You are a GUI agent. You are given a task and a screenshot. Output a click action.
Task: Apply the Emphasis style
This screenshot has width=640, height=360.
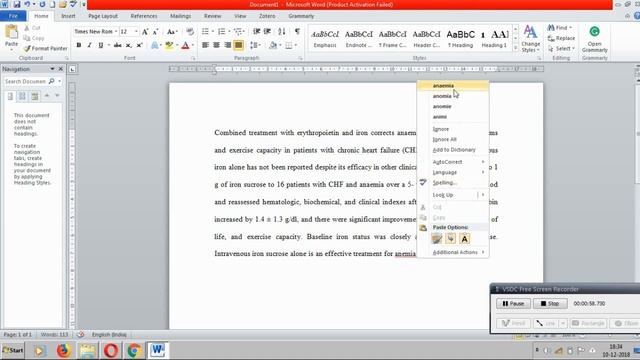point(325,39)
